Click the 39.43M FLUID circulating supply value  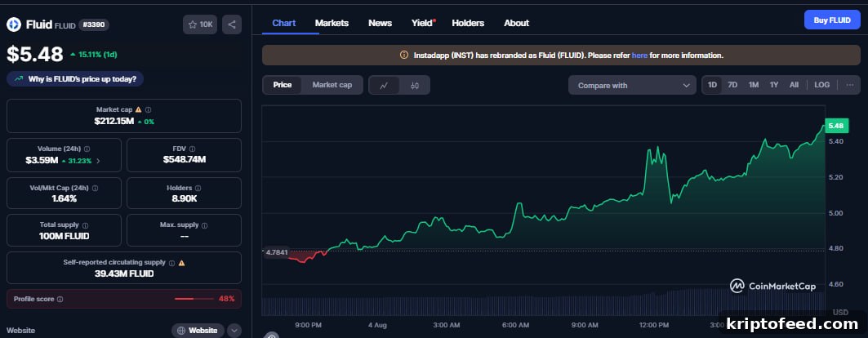pyautogui.click(x=124, y=274)
